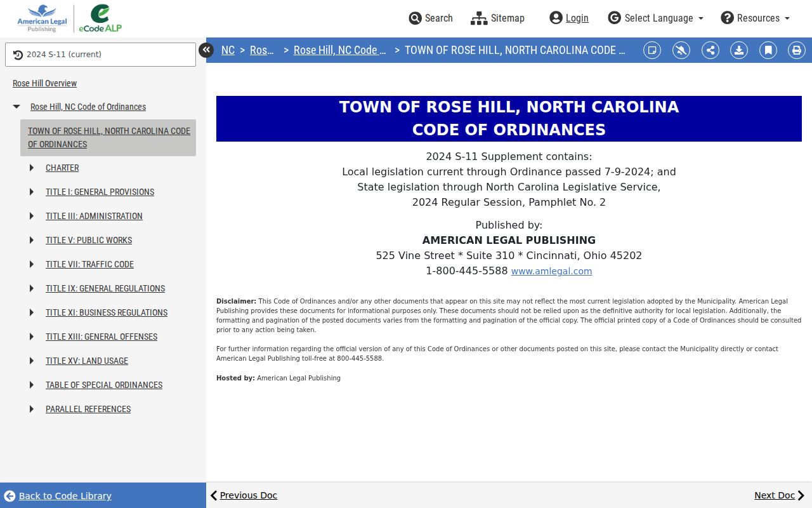
Task: Open the CHARTER link
Action: pos(62,168)
